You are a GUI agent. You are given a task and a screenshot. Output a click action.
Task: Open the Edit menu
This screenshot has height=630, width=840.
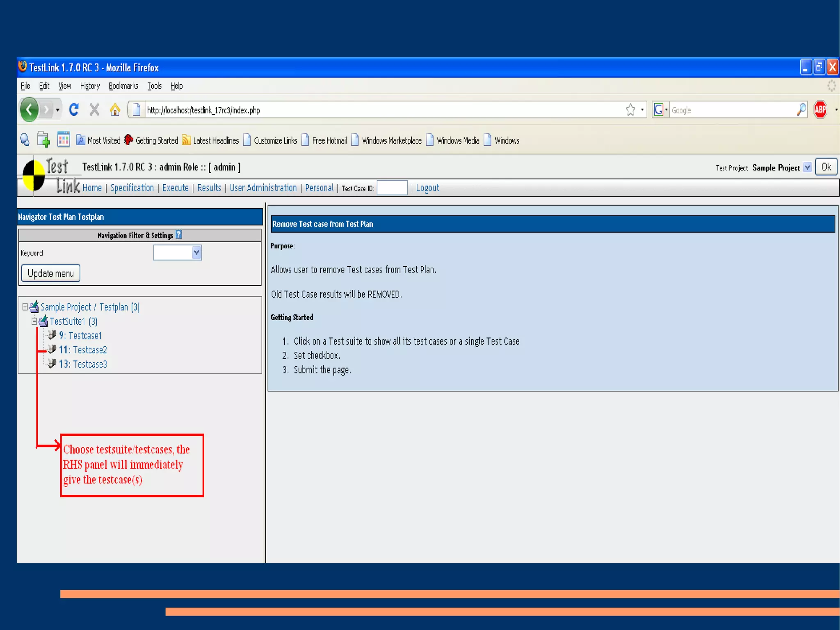click(44, 86)
